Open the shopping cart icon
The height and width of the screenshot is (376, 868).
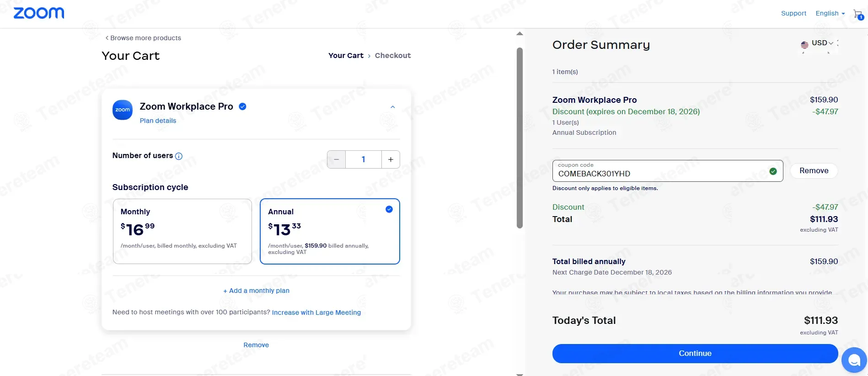click(858, 14)
